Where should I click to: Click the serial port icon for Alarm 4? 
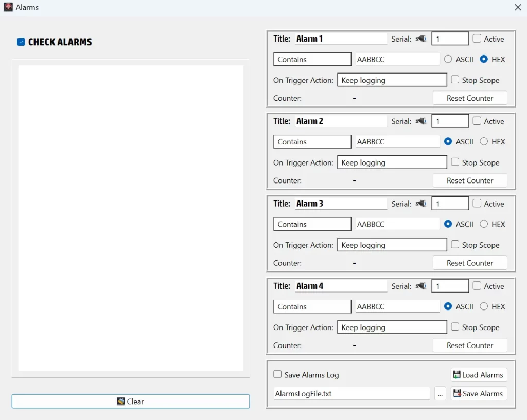tap(421, 286)
